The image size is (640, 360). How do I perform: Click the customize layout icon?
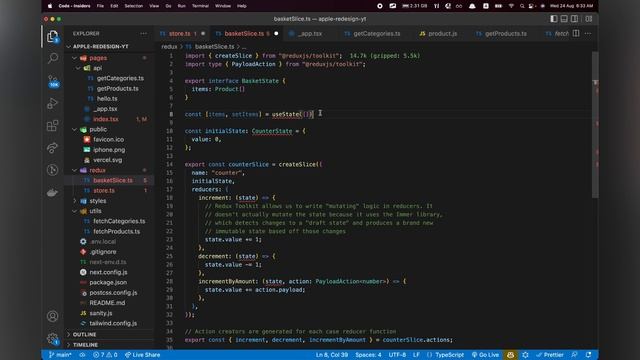pos(589,19)
